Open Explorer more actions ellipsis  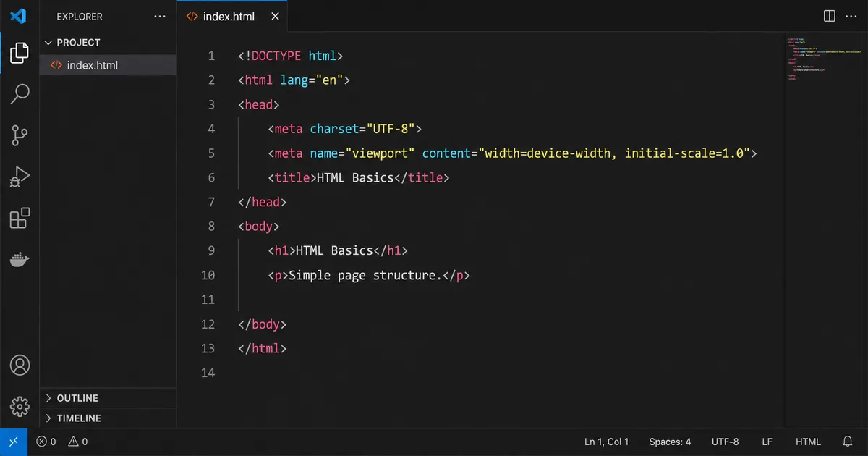(x=160, y=16)
